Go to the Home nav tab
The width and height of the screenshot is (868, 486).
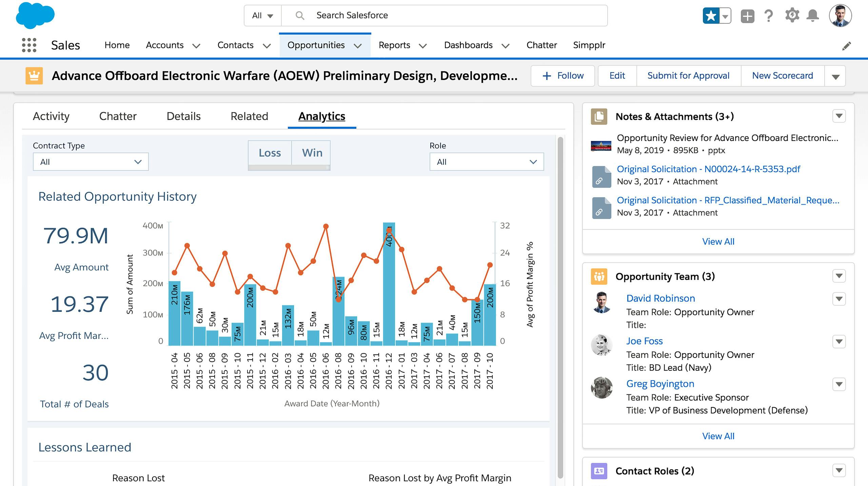click(x=117, y=45)
